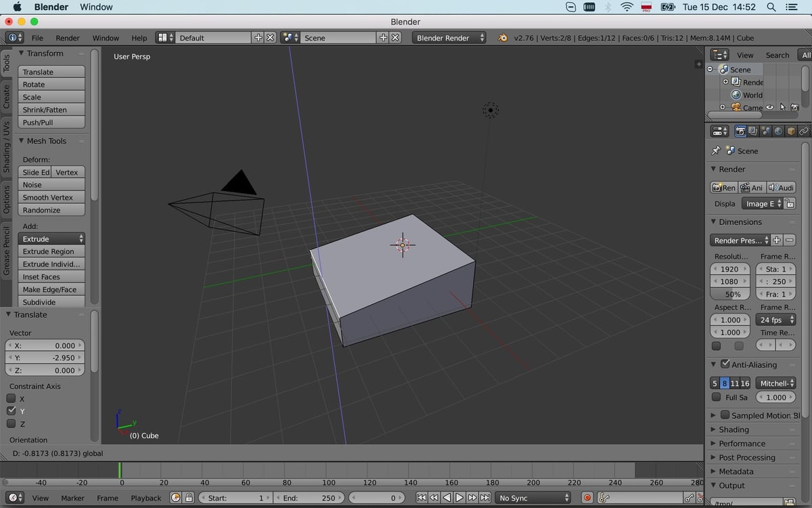
Task: Pin the Scene datablock with the pushpin icon
Action: (x=715, y=150)
